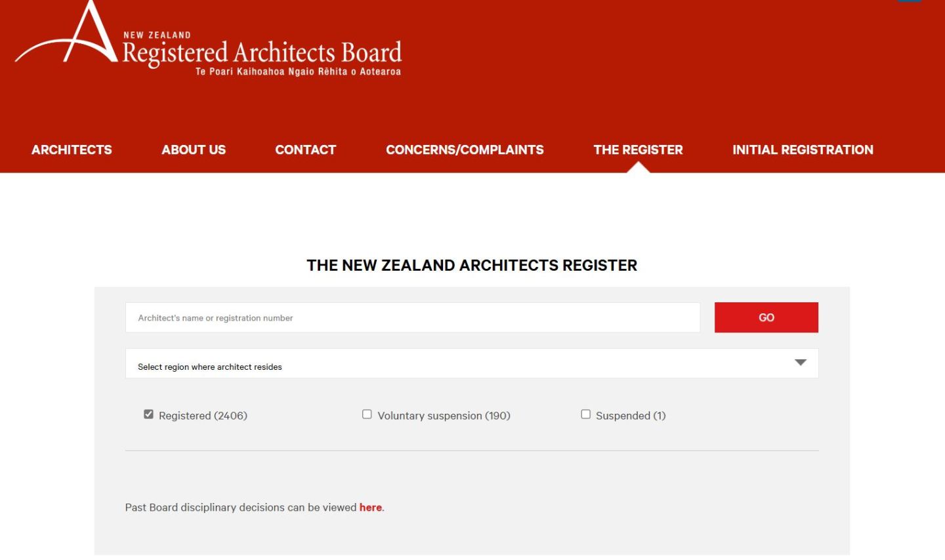Click the 'Registered (2406)' label text
This screenshot has width=945, height=560.
203,416
